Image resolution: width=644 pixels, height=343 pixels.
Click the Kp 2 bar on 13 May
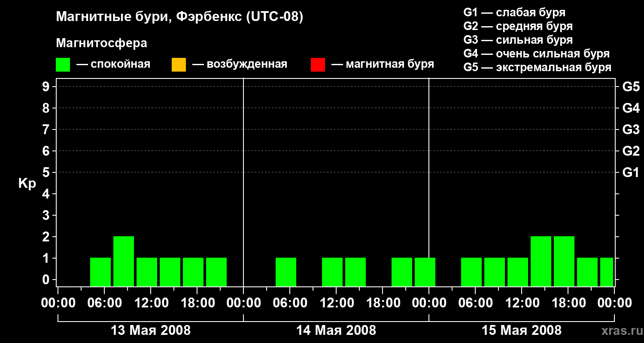click(124, 261)
